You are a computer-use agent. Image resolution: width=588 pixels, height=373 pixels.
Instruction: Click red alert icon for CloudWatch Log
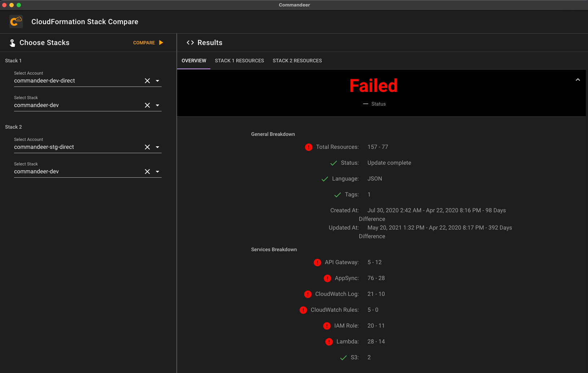(308, 294)
